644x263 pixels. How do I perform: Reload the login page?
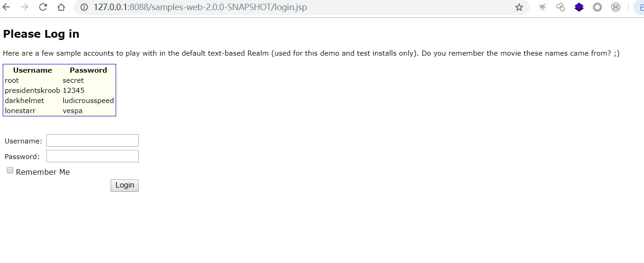(43, 7)
